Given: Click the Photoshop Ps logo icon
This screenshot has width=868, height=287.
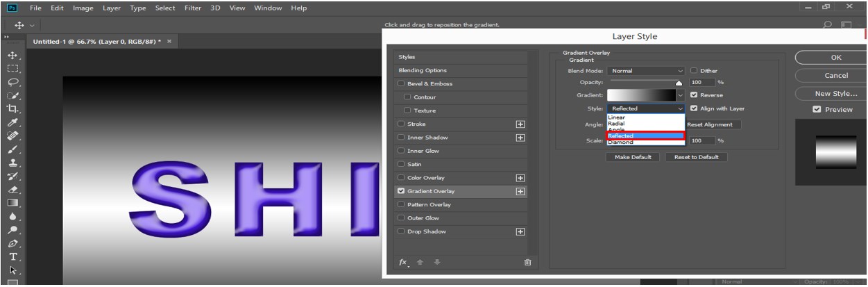Looking at the screenshot, I should pos(12,8).
